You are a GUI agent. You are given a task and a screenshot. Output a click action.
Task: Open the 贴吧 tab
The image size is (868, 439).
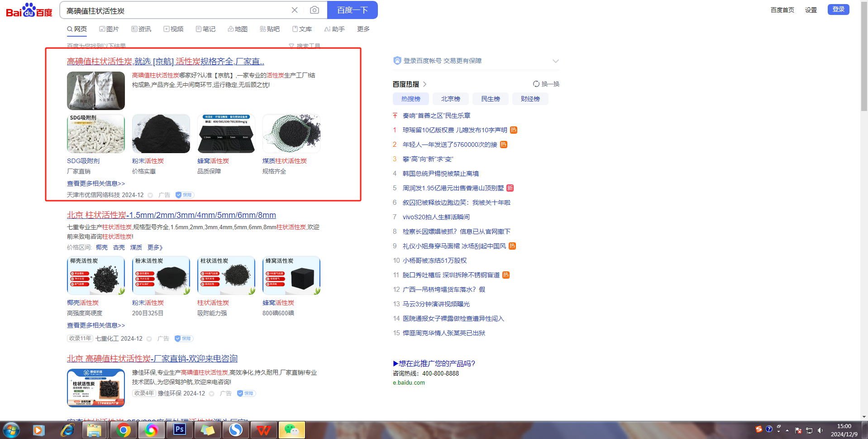pos(270,29)
